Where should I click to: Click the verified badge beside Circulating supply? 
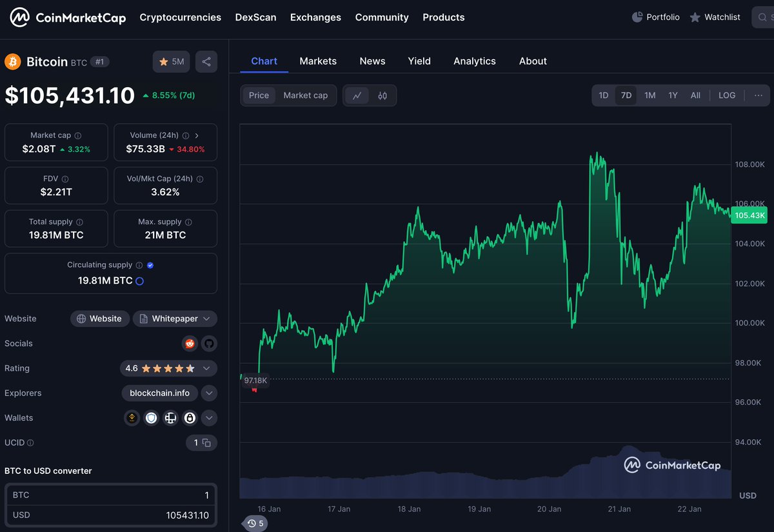pos(150,265)
